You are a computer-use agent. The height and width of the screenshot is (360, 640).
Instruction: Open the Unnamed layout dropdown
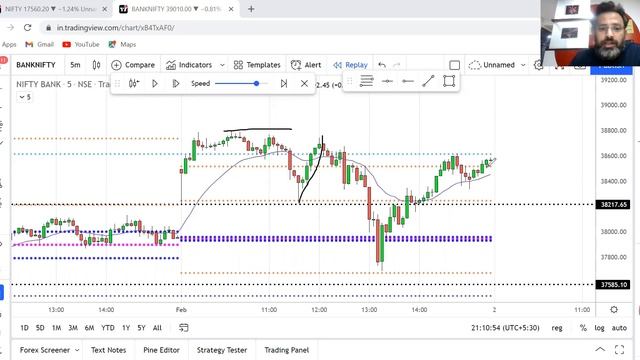497,65
